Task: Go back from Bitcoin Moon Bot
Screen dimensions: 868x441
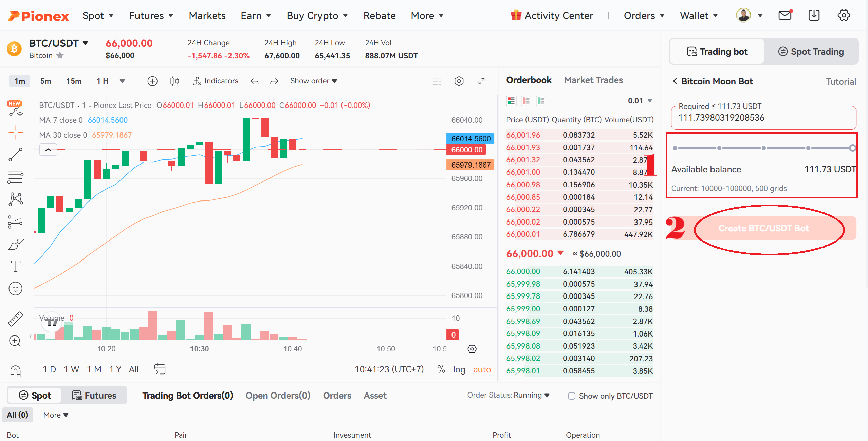Action: pos(675,81)
